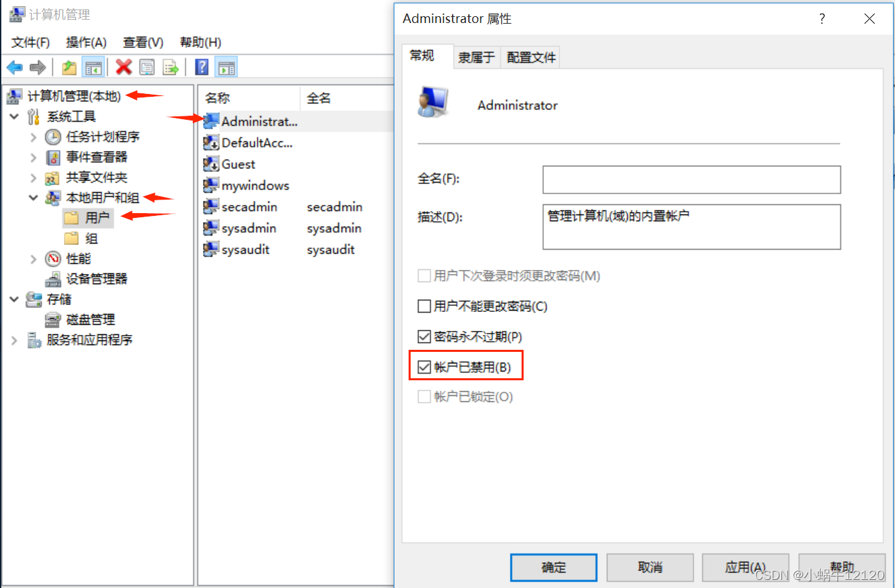895x588 pixels.
Task: Toggle the 密码永不过期 checkbox
Action: (x=424, y=336)
